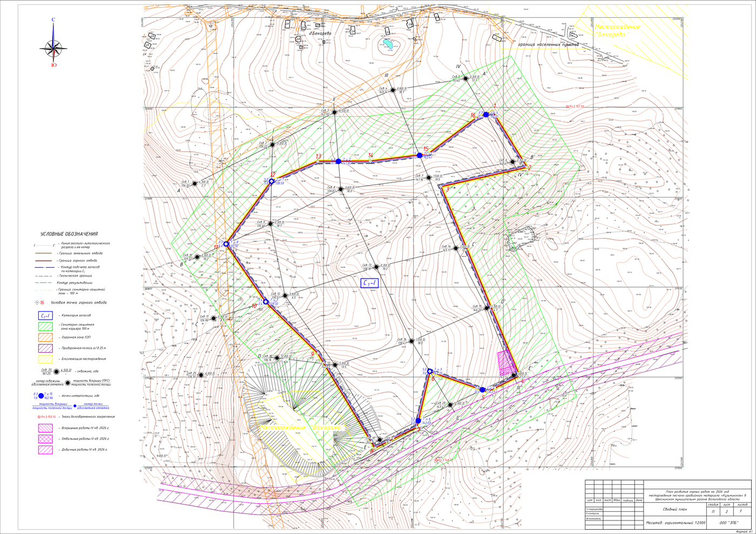756x534 pixels.
Task: Select the Скв. 8 borehole marker on the map
Action: [x=341, y=190]
